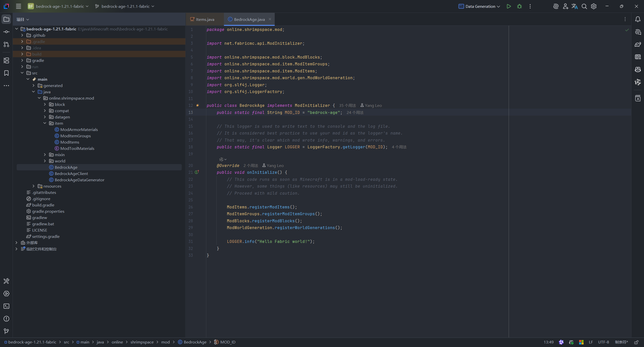Image resolution: width=644 pixels, height=347 pixels.
Task: Click the file read-only lock icon
Action: pyautogui.click(x=636, y=342)
